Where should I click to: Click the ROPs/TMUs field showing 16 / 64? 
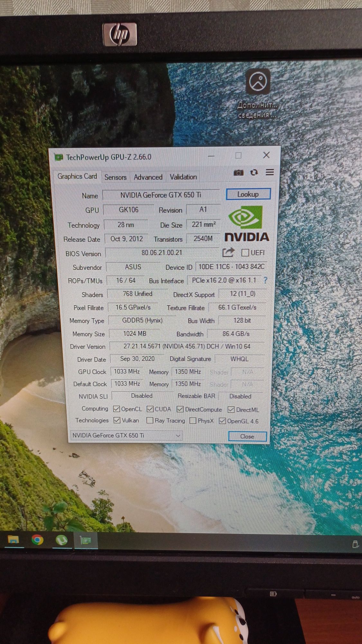pos(126,280)
